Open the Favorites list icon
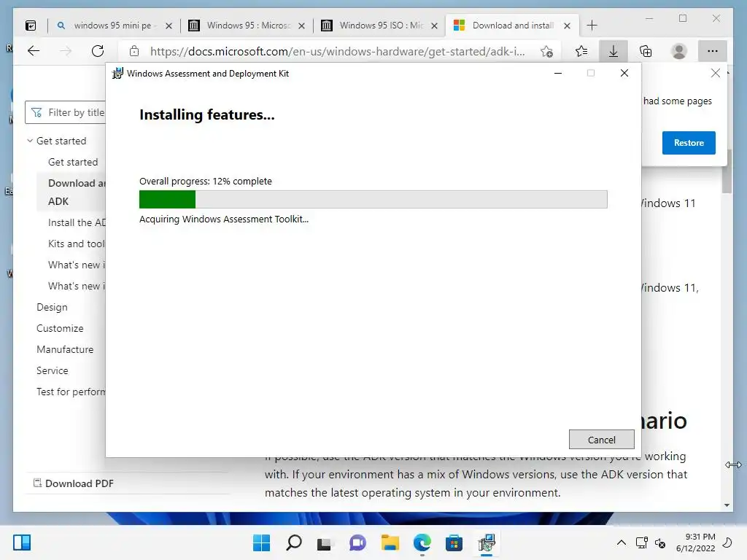747x560 pixels. (581, 51)
